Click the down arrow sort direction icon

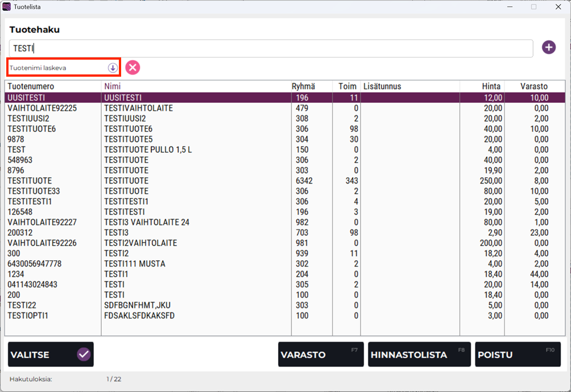[113, 68]
